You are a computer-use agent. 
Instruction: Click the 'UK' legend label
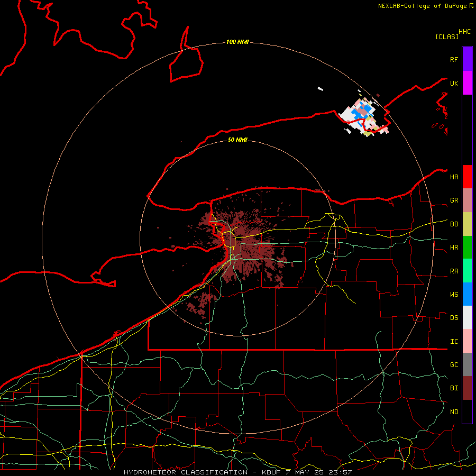click(454, 83)
